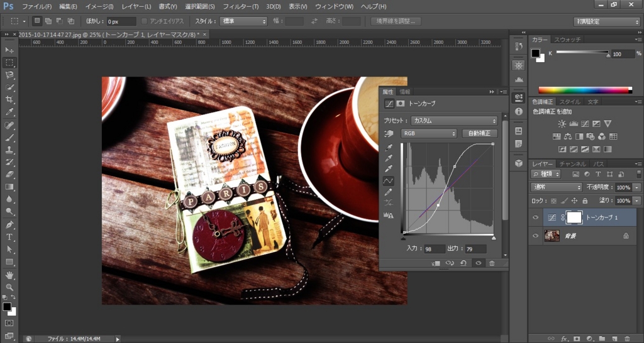Toggle lock all in Layers panel
This screenshot has width=644, height=343.
pos(584,200)
